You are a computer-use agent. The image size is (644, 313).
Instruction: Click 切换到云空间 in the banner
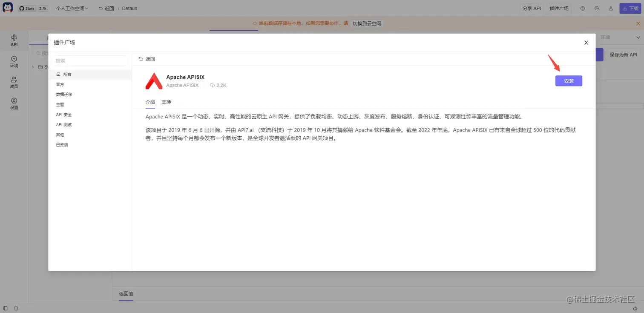(x=367, y=23)
